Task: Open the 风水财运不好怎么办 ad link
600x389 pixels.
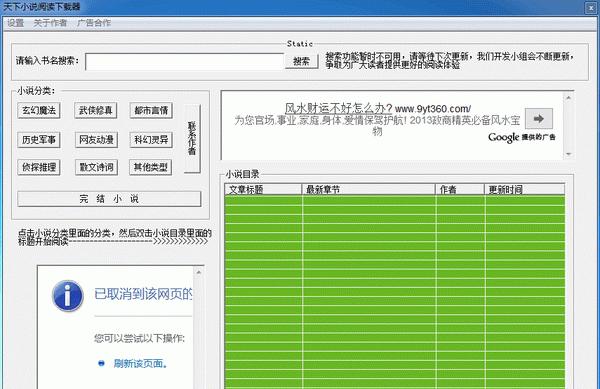Action: (339, 108)
